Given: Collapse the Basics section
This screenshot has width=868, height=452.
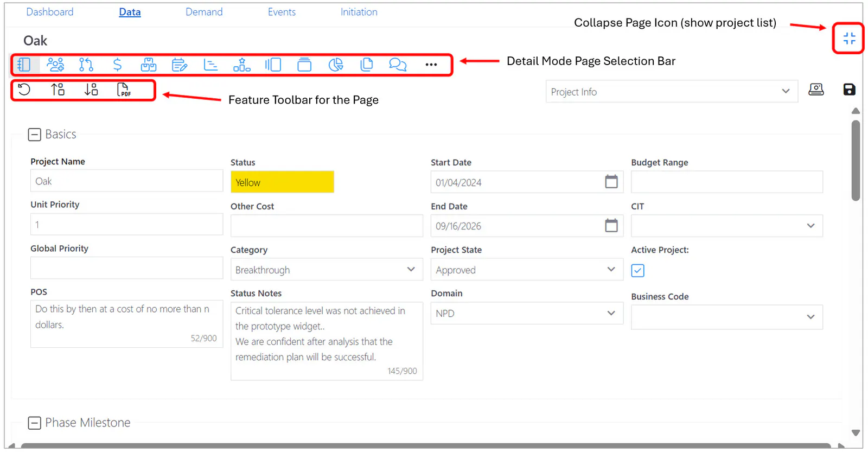Looking at the screenshot, I should (x=34, y=135).
